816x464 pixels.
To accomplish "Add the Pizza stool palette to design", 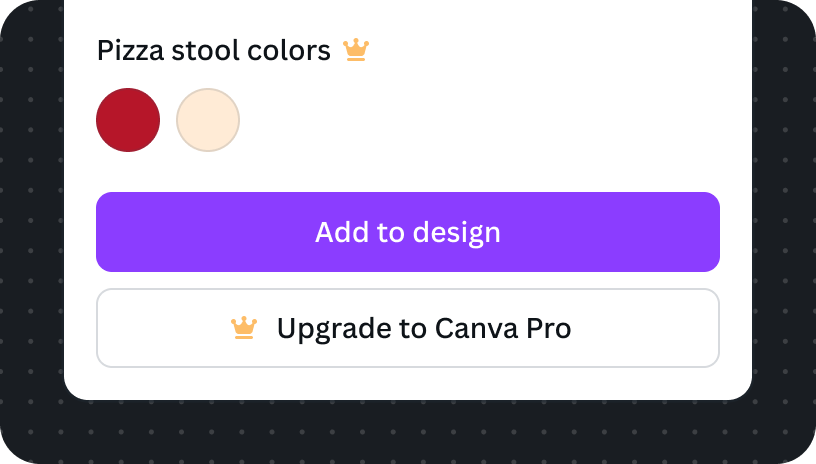I will pos(408,232).
